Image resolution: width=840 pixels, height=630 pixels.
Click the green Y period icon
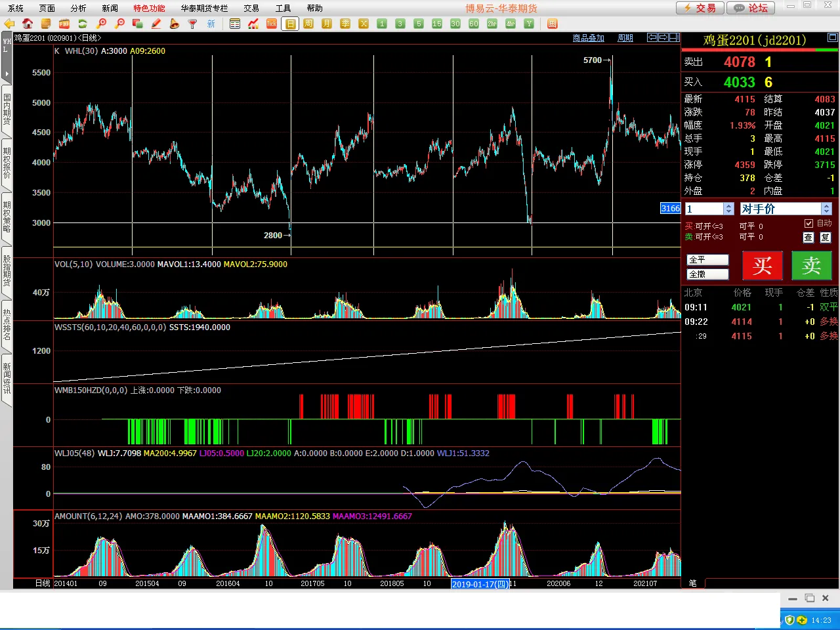click(x=529, y=24)
